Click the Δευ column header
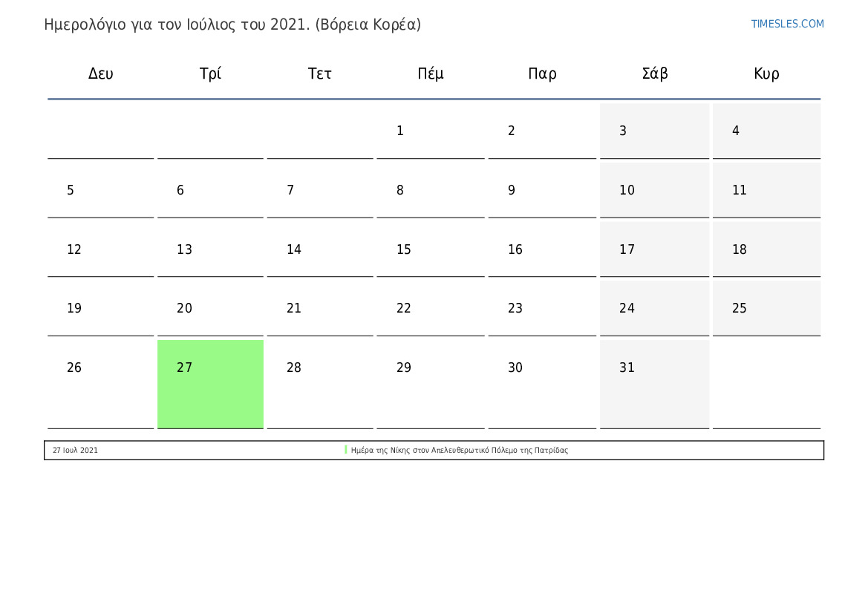The height and width of the screenshot is (614, 868). (101, 74)
